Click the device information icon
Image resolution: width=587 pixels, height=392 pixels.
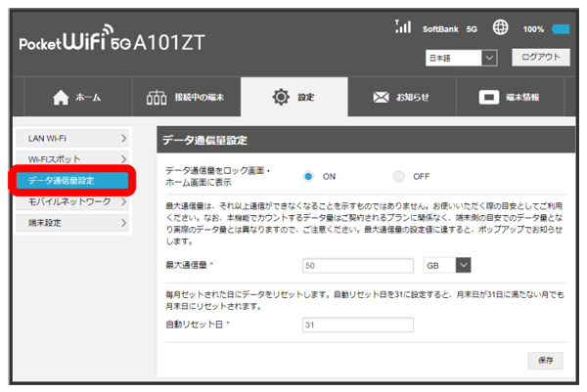[x=488, y=98]
